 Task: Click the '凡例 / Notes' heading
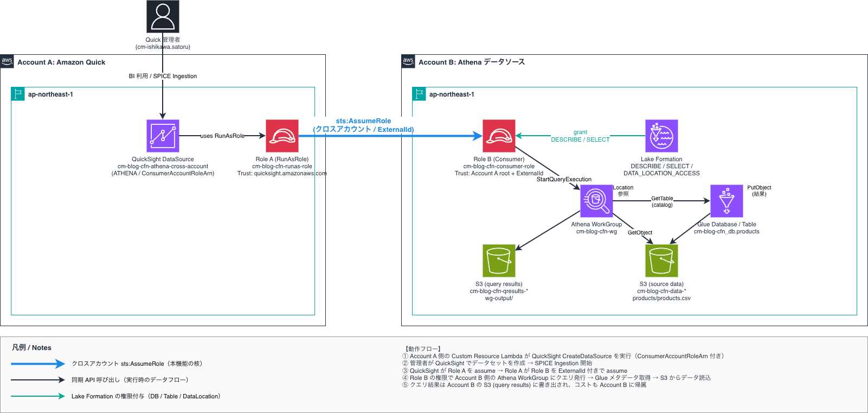pyautogui.click(x=31, y=347)
